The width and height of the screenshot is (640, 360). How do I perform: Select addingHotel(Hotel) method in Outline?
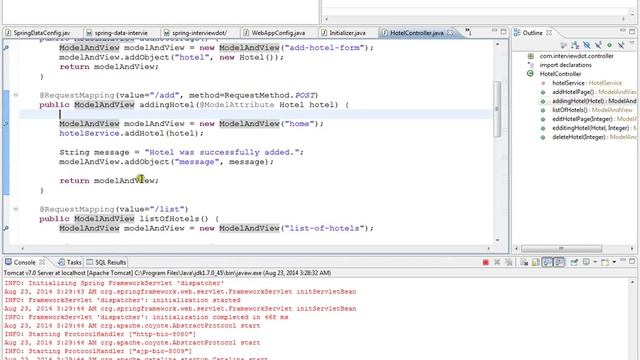(594, 101)
